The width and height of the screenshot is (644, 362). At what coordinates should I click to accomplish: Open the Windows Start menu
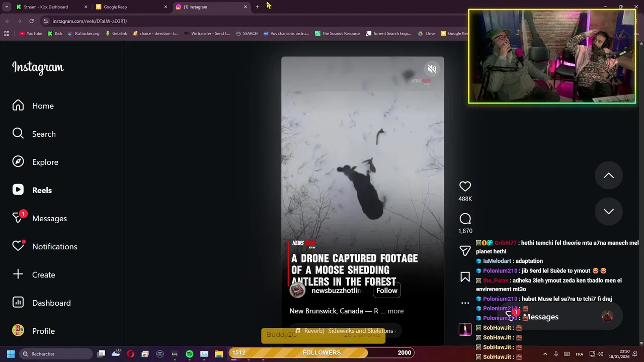click(x=11, y=354)
